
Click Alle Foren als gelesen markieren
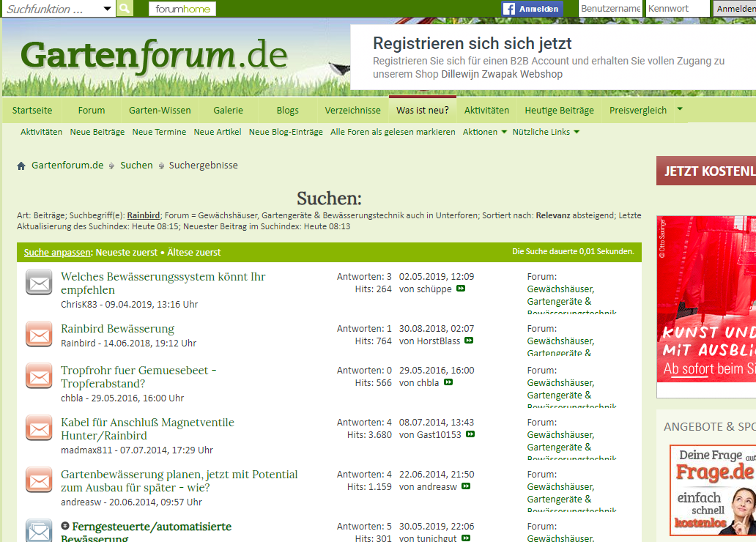(x=393, y=132)
